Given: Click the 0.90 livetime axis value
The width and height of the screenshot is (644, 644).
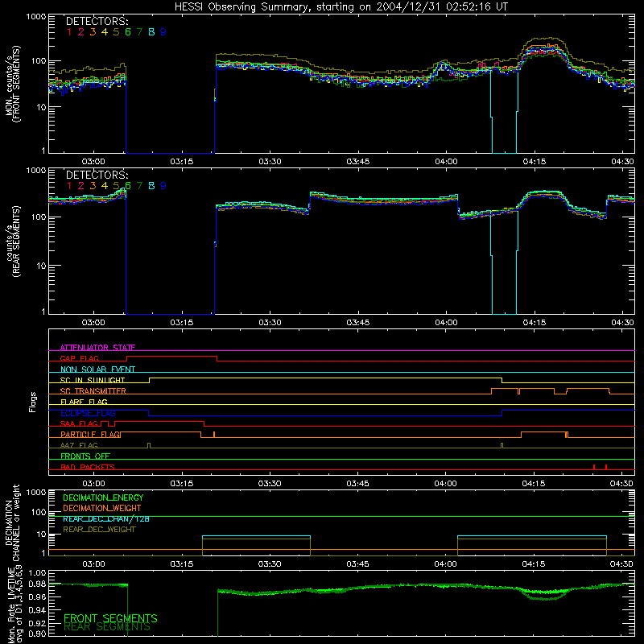Looking at the screenshot, I should (37, 634).
